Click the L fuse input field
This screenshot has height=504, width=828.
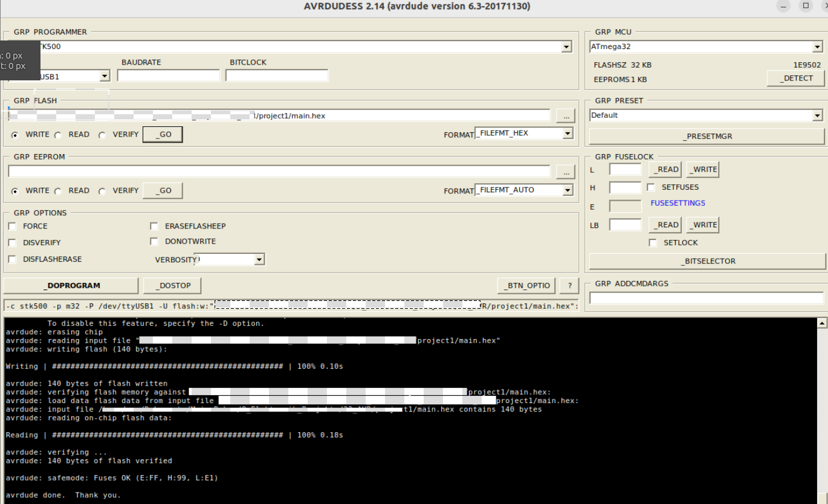point(625,169)
